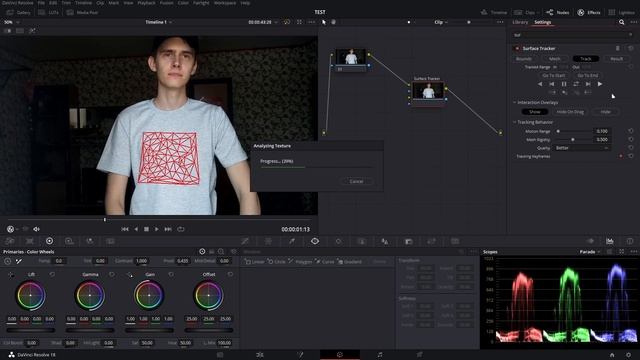This screenshot has height=360, width=640.
Task: Reset the Surface Tracker effect settings
Action: coord(631,48)
